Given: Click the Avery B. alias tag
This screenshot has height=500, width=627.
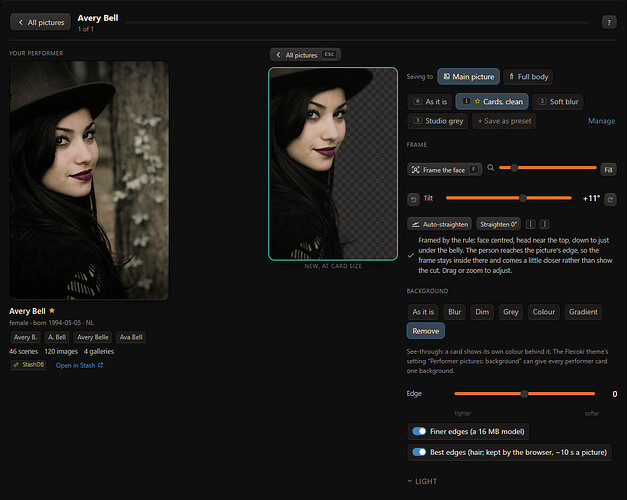Looking at the screenshot, I should [25, 337].
